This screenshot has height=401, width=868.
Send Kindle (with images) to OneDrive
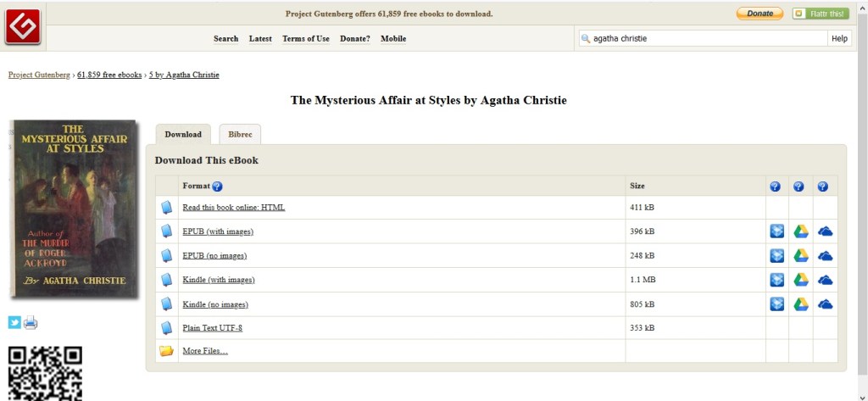[825, 280]
